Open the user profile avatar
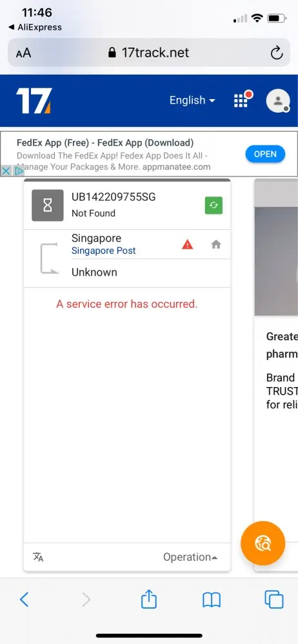 pyautogui.click(x=278, y=100)
